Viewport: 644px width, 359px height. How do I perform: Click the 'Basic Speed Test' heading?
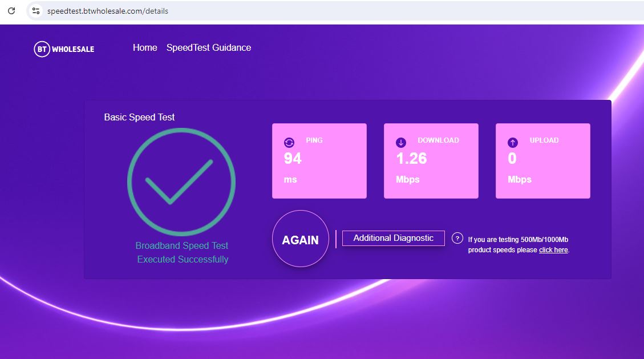pyautogui.click(x=139, y=117)
